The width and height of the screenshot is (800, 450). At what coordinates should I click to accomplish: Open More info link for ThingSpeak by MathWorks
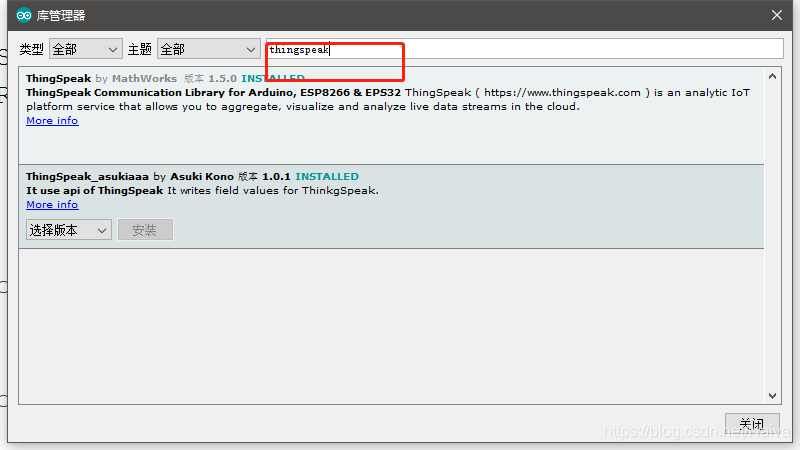click(x=52, y=120)
